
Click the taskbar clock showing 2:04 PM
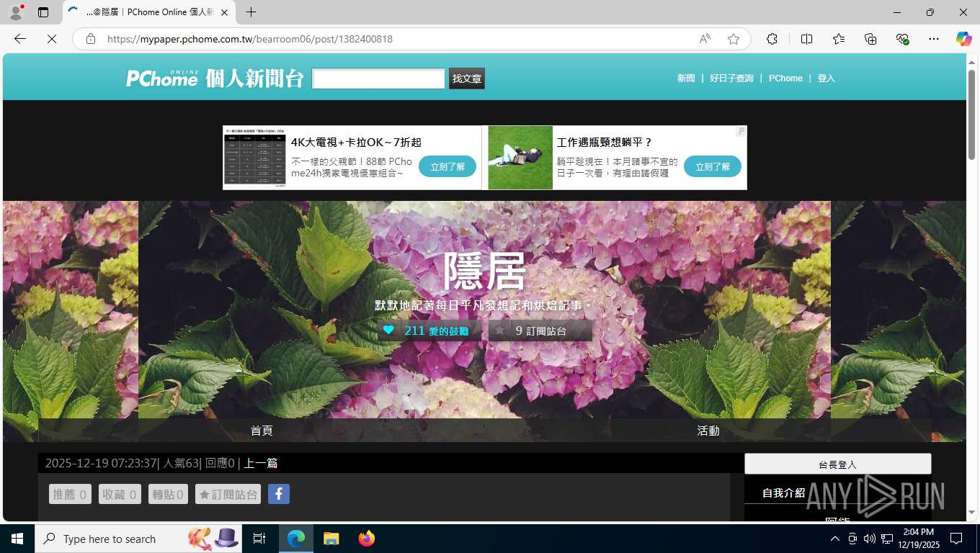tap(918, 539)
